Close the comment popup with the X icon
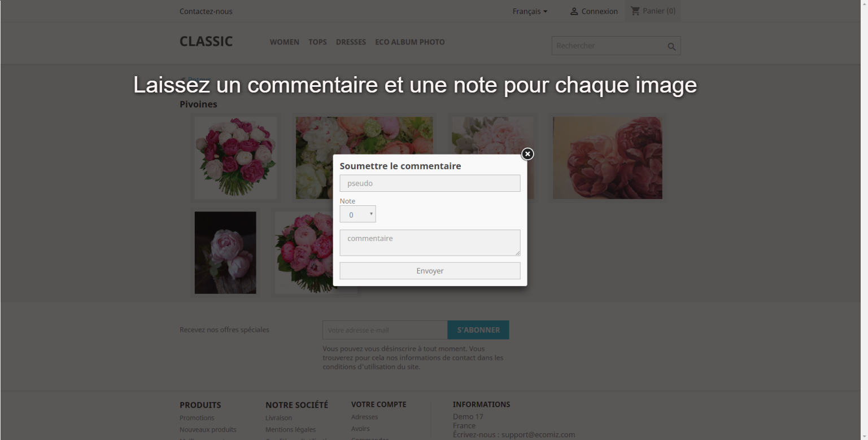The height and width of the screenshot is (440, 868). 527,154
